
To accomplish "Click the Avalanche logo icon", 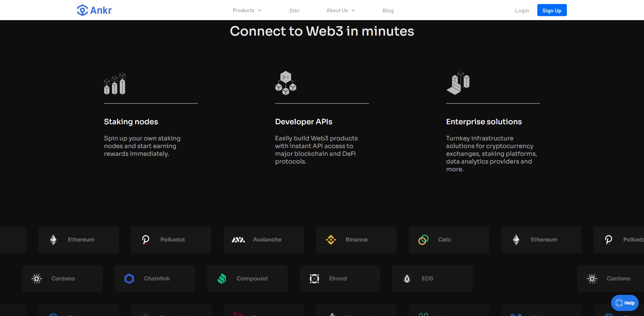I will click(238, 240).
